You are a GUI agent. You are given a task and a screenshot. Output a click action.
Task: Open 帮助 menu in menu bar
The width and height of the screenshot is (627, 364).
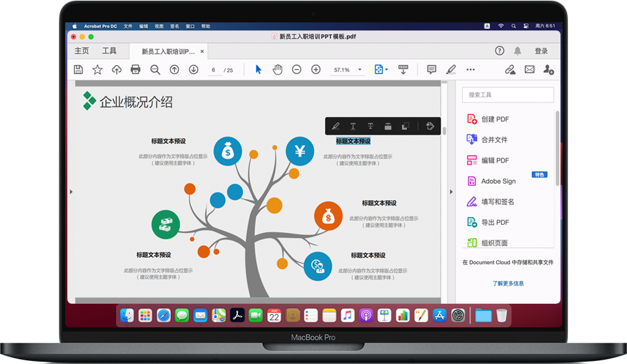[206, 26]
